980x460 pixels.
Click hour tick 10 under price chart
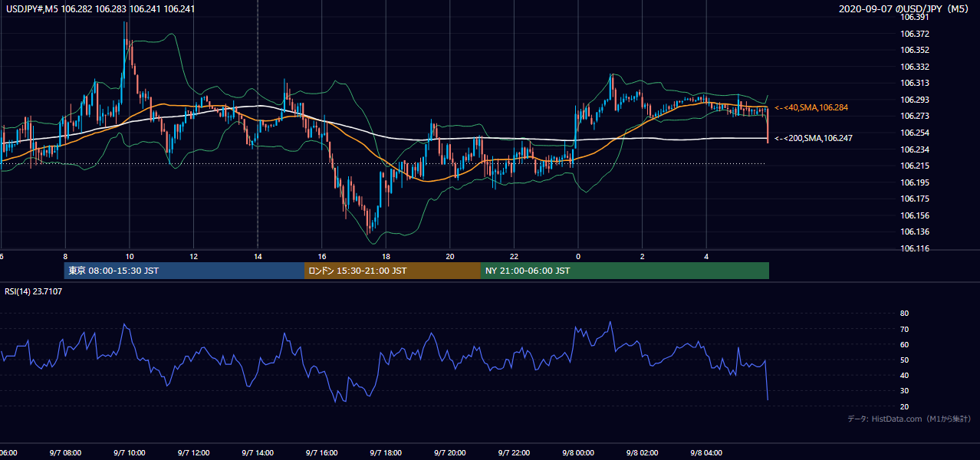coord(130,256)
